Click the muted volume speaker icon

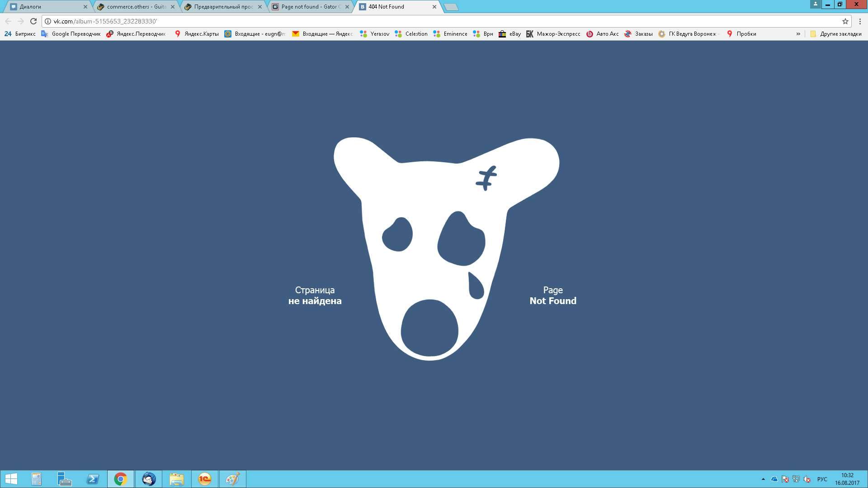[x=807, y=479]
